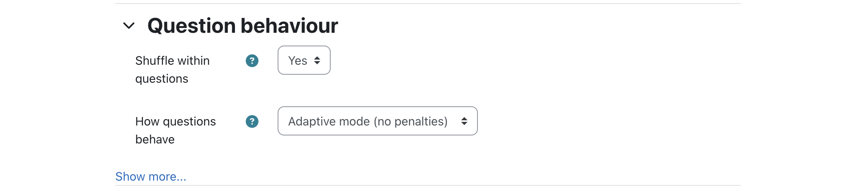This screenshot has height=191, width=868.
Task: Click the behave word under How questions
Action: (x=155, y=139)
